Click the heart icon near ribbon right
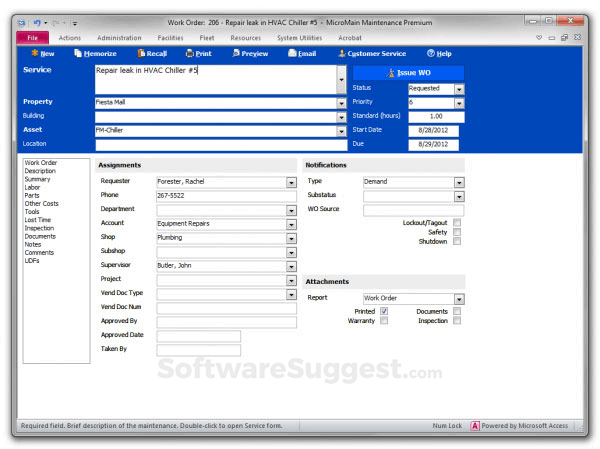 (539, 38)
